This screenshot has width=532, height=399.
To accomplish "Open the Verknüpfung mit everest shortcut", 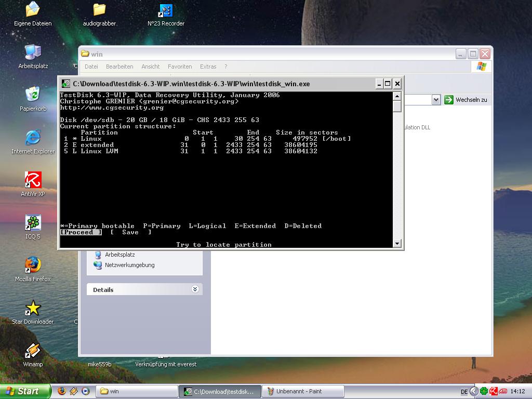I will point(166,364).
